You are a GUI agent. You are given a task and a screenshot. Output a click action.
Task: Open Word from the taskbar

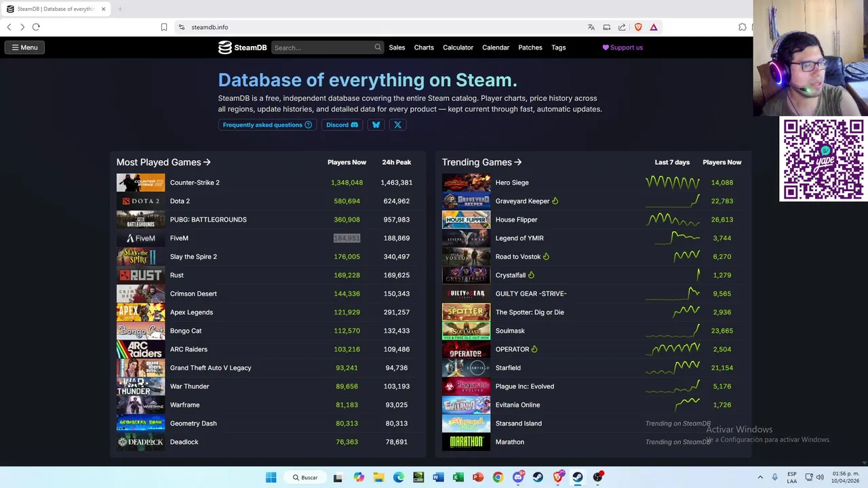point(438,477)
